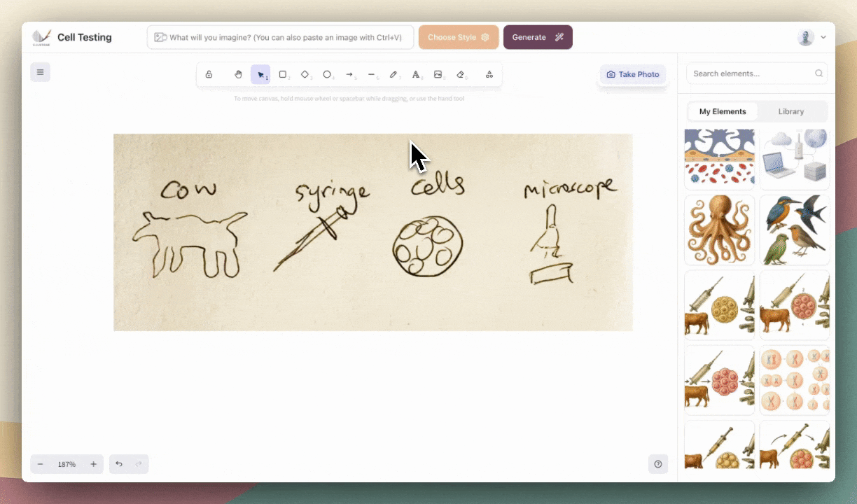The image size is (857, 504).
Task: Select the blood cells tissue thumbnail
Action: click(x=719, y=159)
